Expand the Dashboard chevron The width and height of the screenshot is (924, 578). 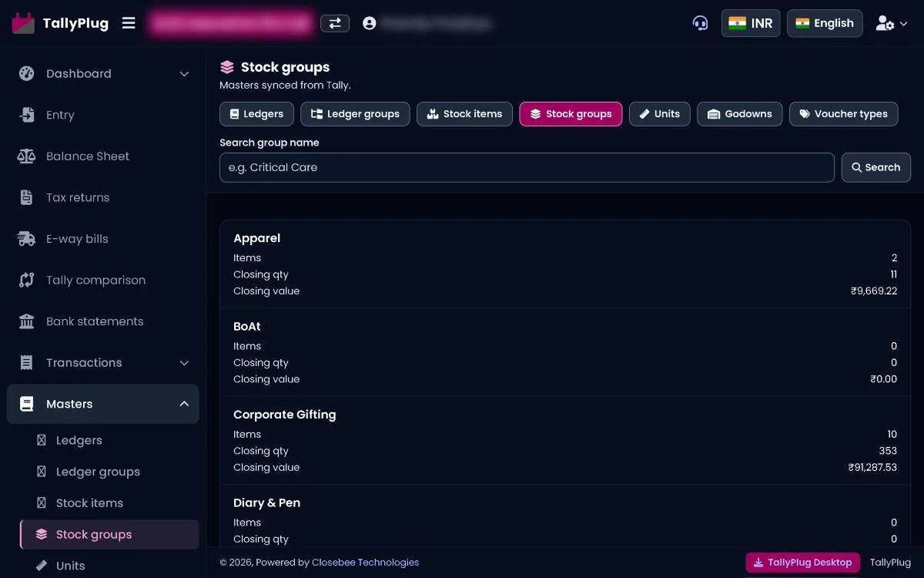point(184,74)
